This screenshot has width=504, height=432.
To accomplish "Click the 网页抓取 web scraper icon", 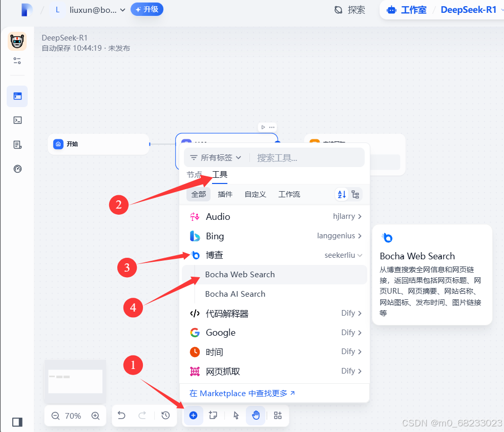I will point(195,372).
